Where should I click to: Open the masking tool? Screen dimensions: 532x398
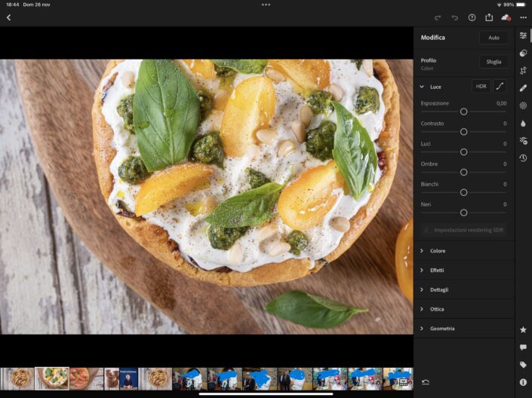click(523, 106)
